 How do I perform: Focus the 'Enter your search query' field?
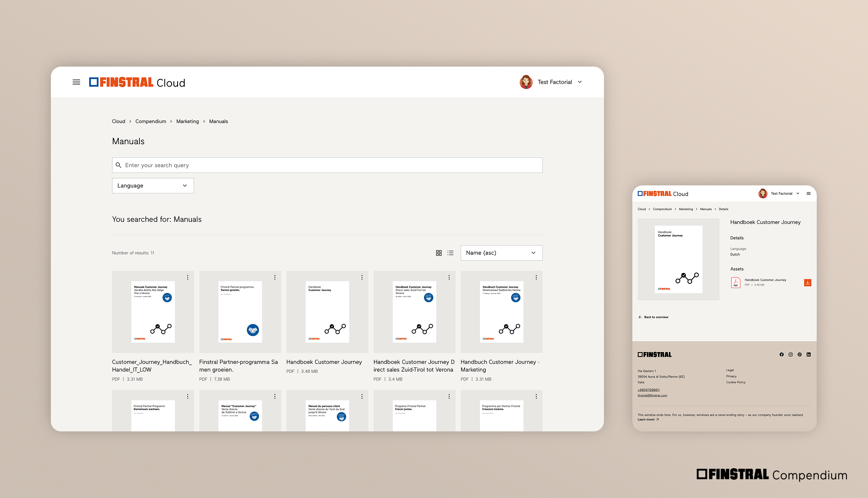pyautogui.click(x=327, y=165)
